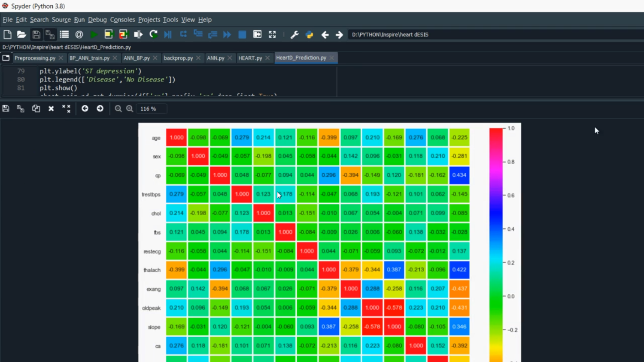Toggle fullscreen mode
The height and width of the screenshot is (362, 644).
coord(272,34)
